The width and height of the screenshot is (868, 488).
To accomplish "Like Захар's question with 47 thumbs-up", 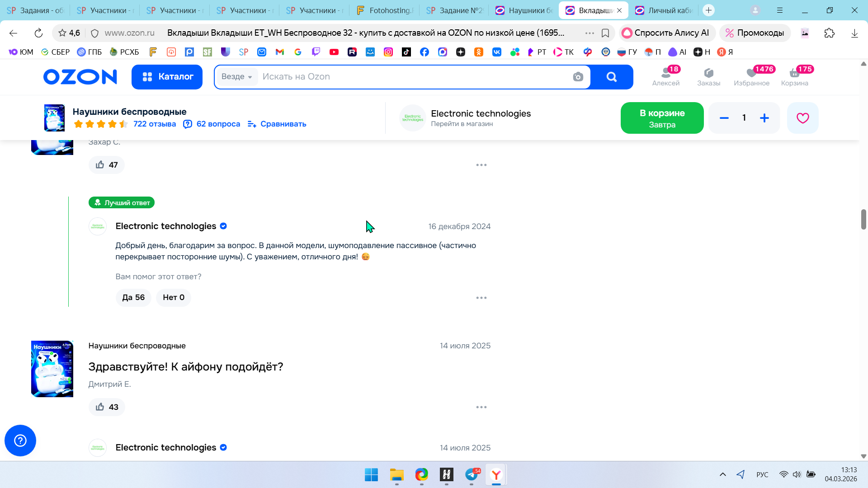I will (x=107, y=165).
